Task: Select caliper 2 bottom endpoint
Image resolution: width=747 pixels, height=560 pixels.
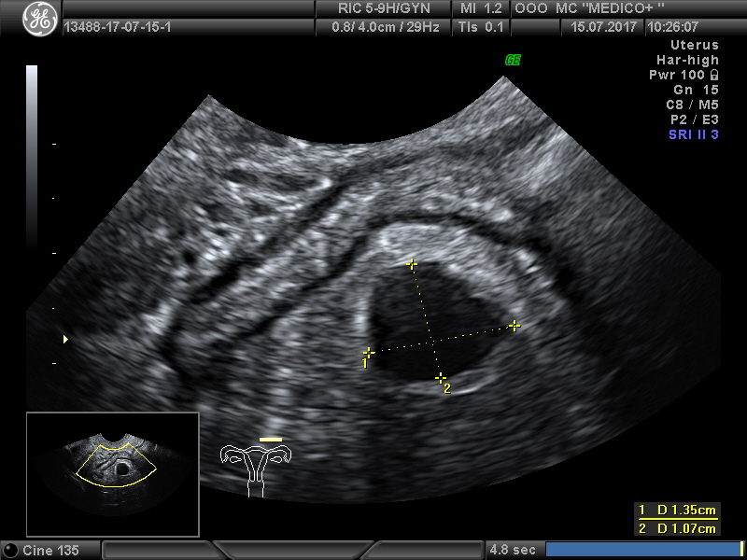Action: 441,379
